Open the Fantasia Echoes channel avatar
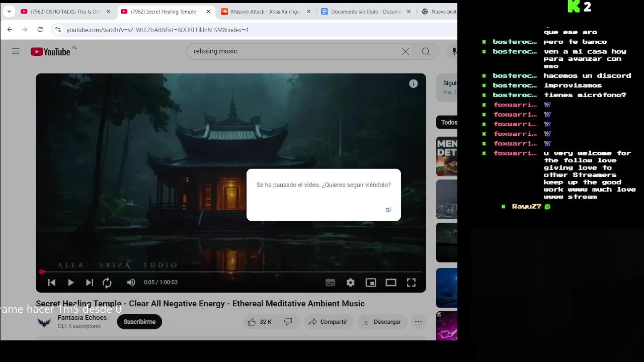This screenshot has width=644, height=362. click(44, 322)
